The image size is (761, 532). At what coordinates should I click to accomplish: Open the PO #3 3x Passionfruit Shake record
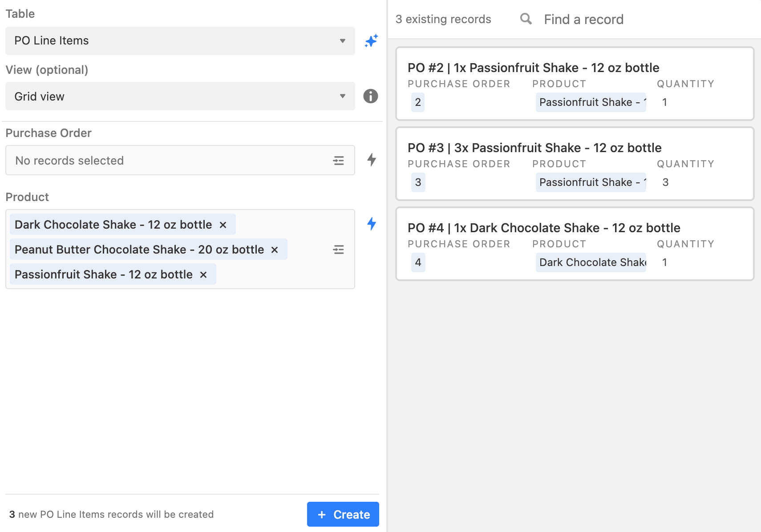pyautogui.click(x=575, y=148)
